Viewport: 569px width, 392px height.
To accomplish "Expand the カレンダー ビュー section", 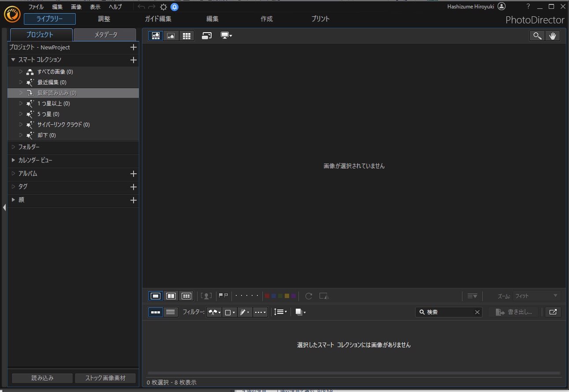I will point(13,160).
